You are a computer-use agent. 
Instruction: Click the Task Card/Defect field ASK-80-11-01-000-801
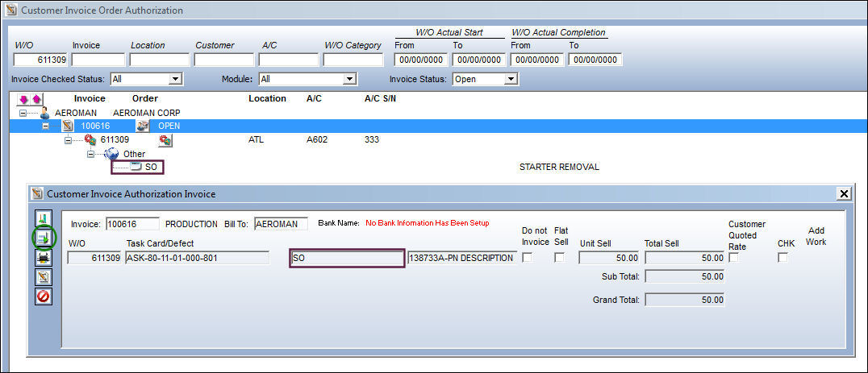click(197, 258)
